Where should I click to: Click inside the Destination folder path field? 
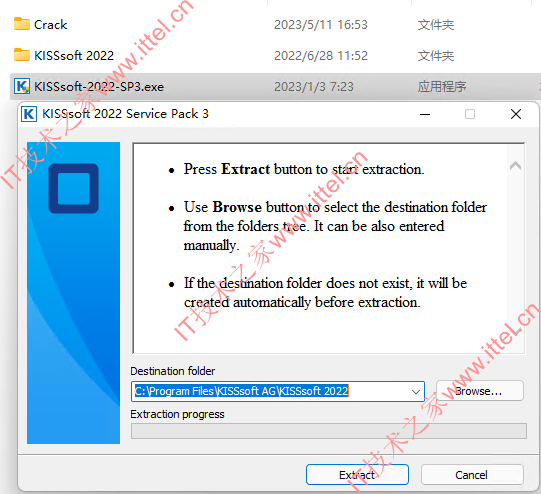(x=271, y=391)
